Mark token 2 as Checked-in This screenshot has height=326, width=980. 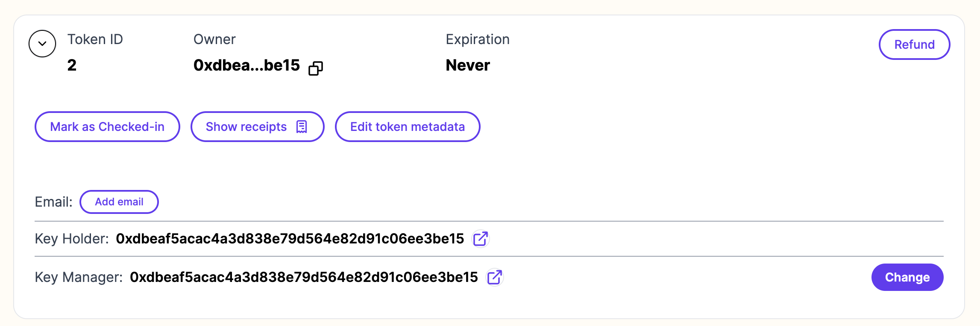coord(106,127)
